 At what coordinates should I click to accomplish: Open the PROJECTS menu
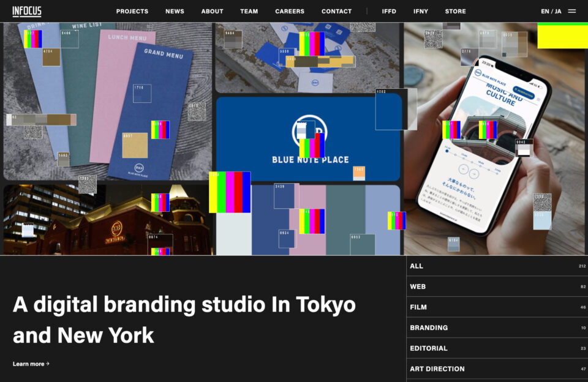pos(132,11)
